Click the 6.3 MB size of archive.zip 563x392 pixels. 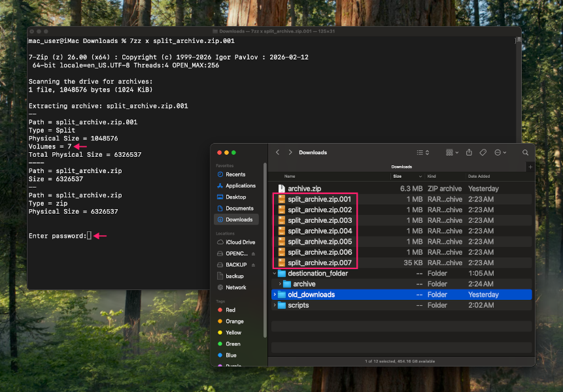coord(411,189)
